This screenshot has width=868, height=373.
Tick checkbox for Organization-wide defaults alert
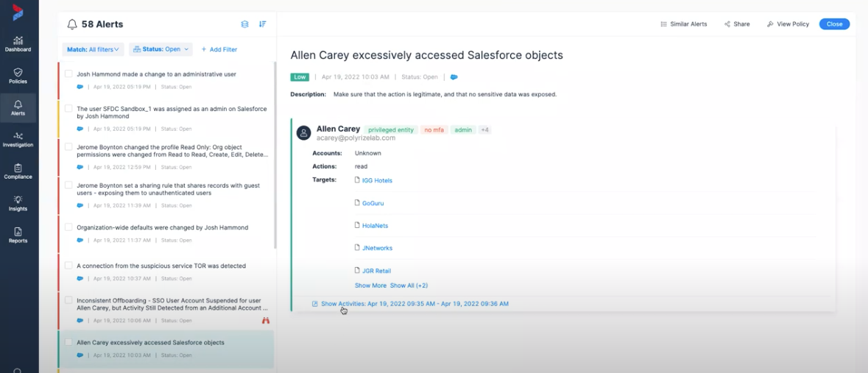pyautogui.click(x=68, y=227)
